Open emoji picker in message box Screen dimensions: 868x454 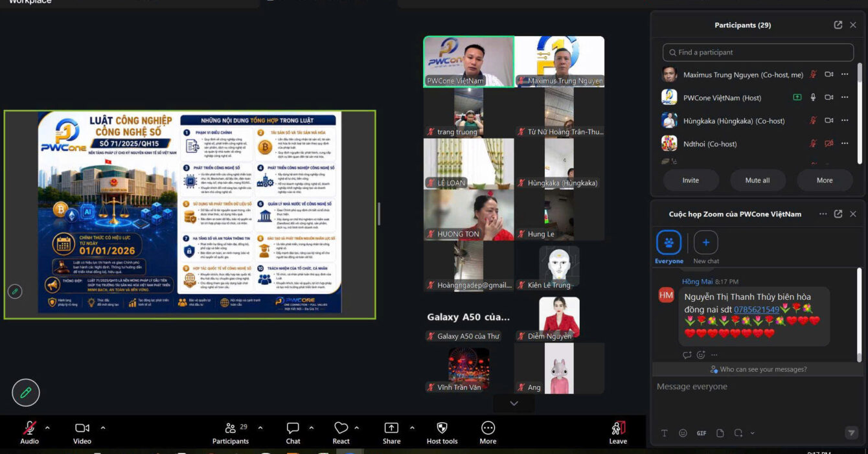683,433
